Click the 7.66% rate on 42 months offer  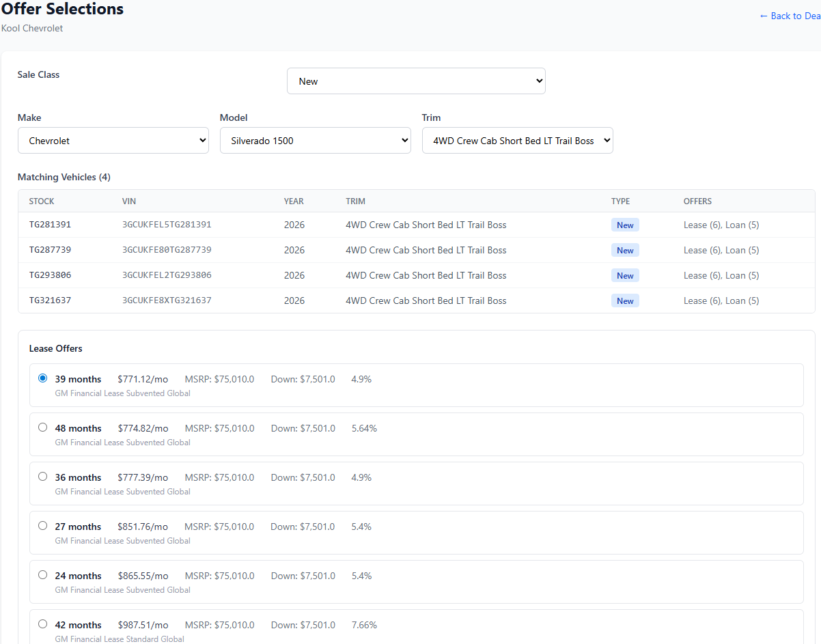364,625
